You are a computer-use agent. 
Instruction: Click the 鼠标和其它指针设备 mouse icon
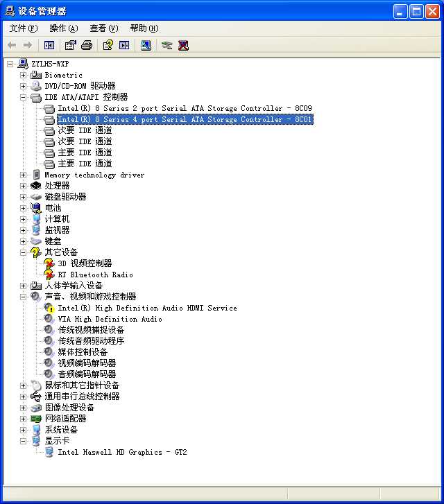[x=36, y=385]
